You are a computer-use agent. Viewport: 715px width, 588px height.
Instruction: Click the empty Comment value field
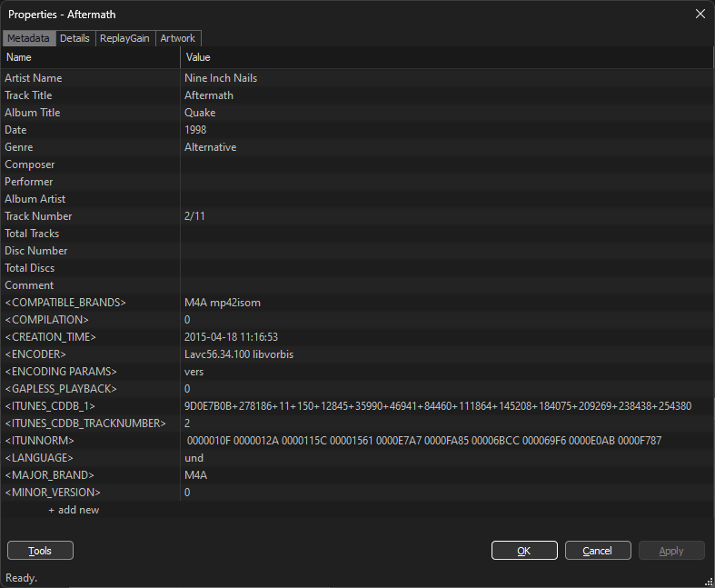pos(447,285)
